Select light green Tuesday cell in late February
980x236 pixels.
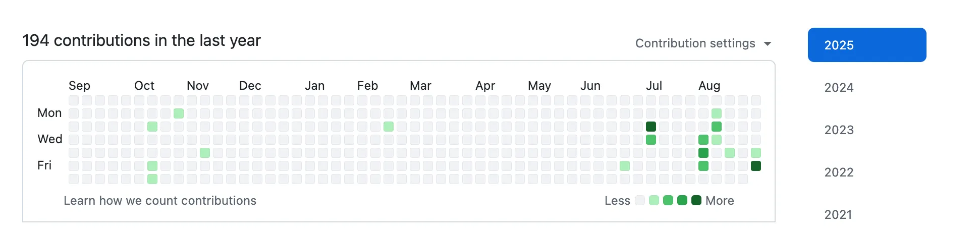tap(389, 127)
